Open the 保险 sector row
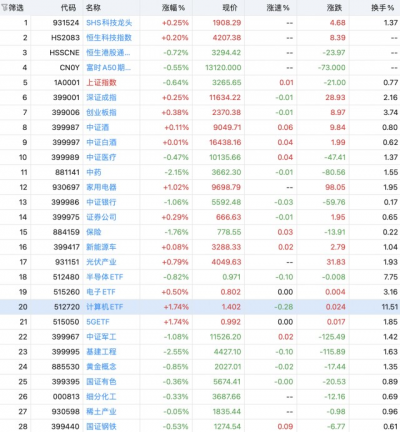This screenshot has height=432, width=400. (94, 232)
